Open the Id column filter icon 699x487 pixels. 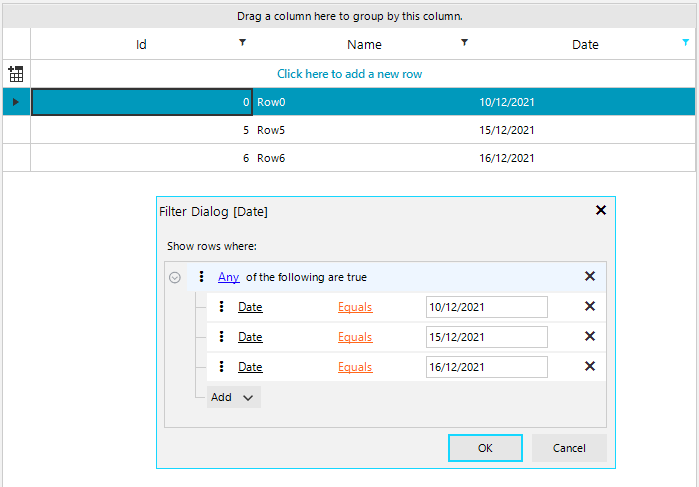(x=242, y=42)
